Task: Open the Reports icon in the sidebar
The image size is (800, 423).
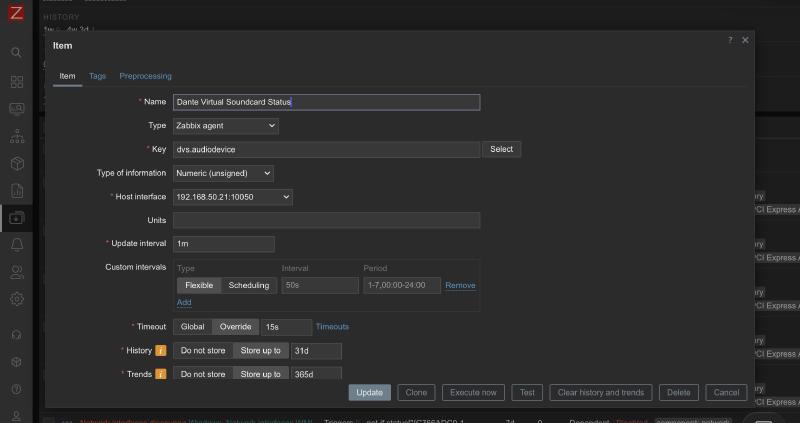Action: click(17, 190)
